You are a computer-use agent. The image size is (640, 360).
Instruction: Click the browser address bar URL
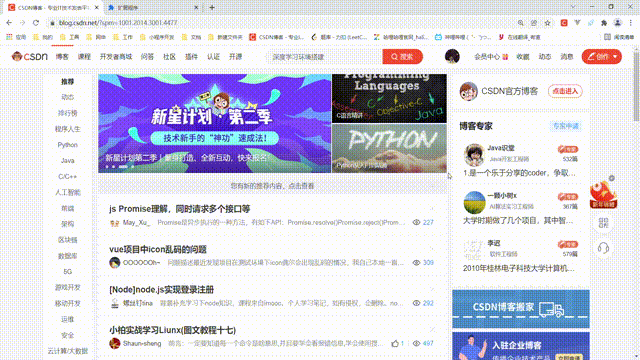pos(118,23)
